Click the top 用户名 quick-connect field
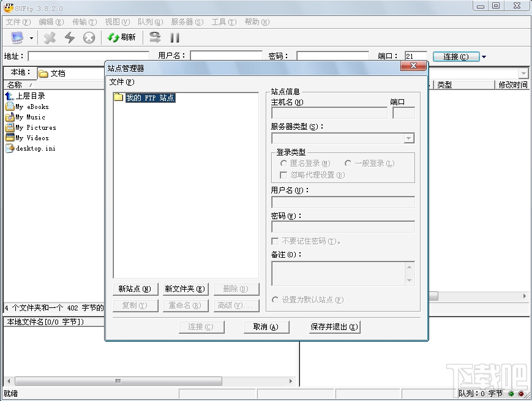This screenshot has width=532, height=401. tap(227, 56)
